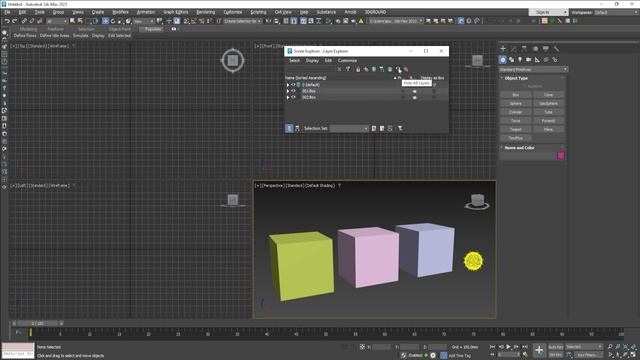Toggle Sort by Hierarchy button in Layer Explorer

(297, 128)
